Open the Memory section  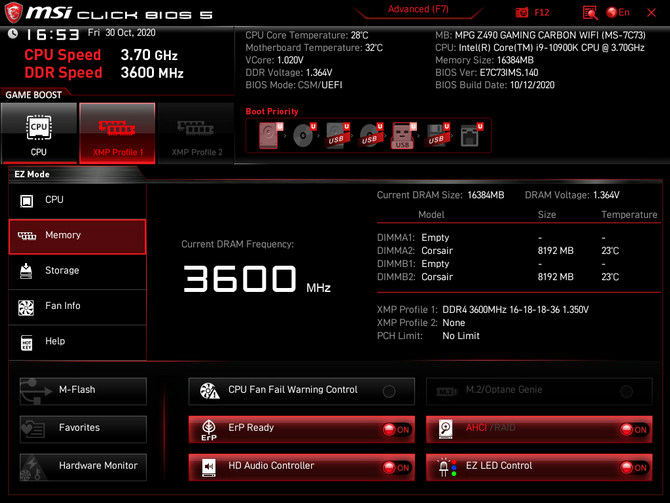(x=77, y=237)
